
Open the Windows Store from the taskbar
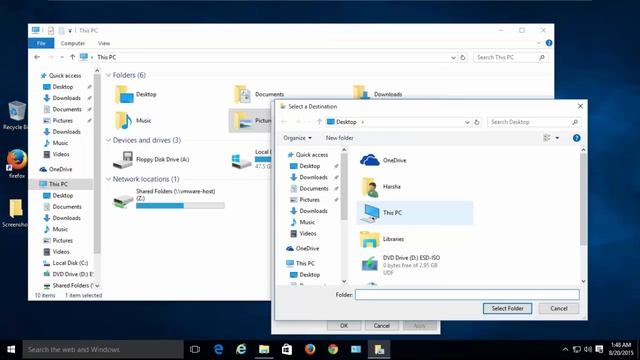click(x=287, y=349)
